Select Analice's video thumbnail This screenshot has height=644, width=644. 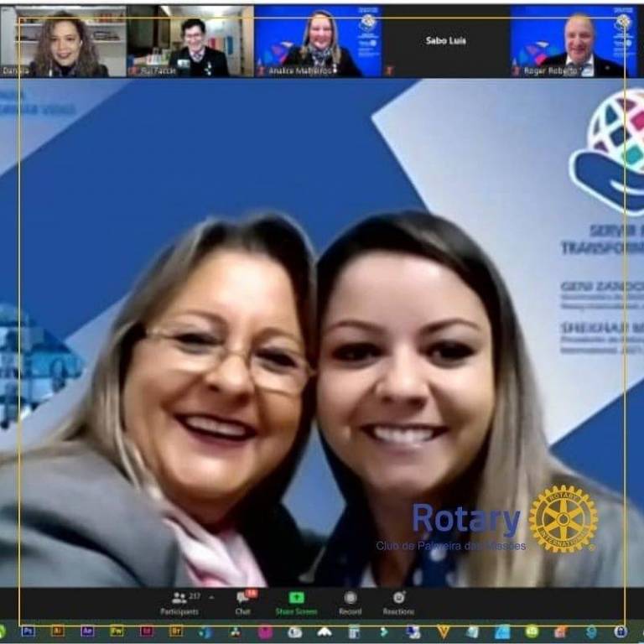tap(318, 41)
